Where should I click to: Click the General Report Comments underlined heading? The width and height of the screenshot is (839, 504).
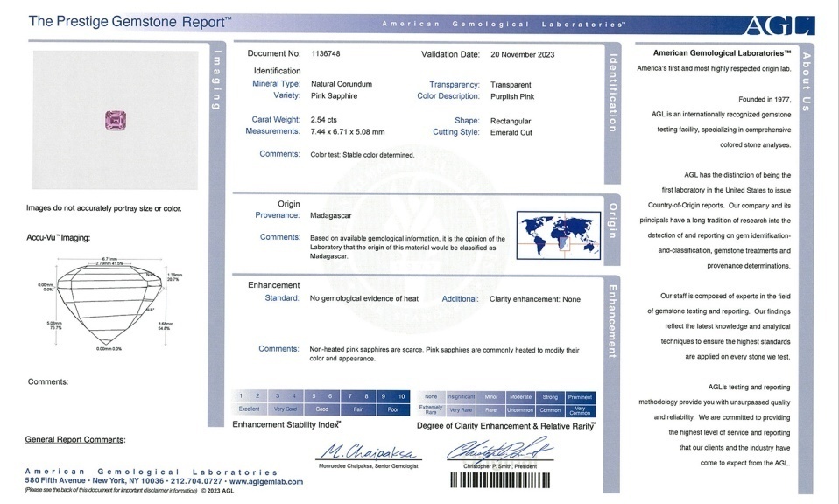75,439
